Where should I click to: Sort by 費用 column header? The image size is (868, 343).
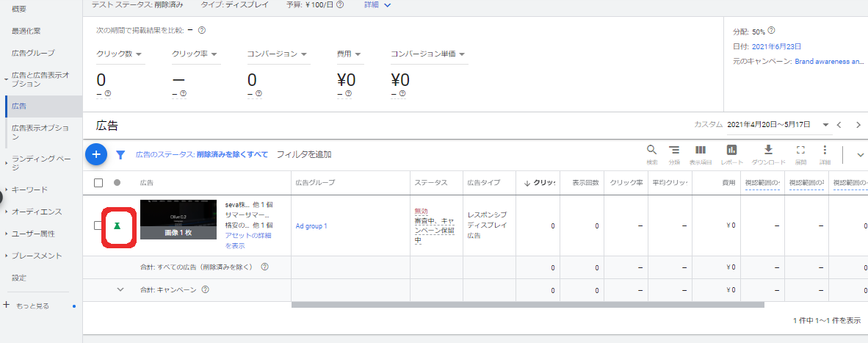731,183
